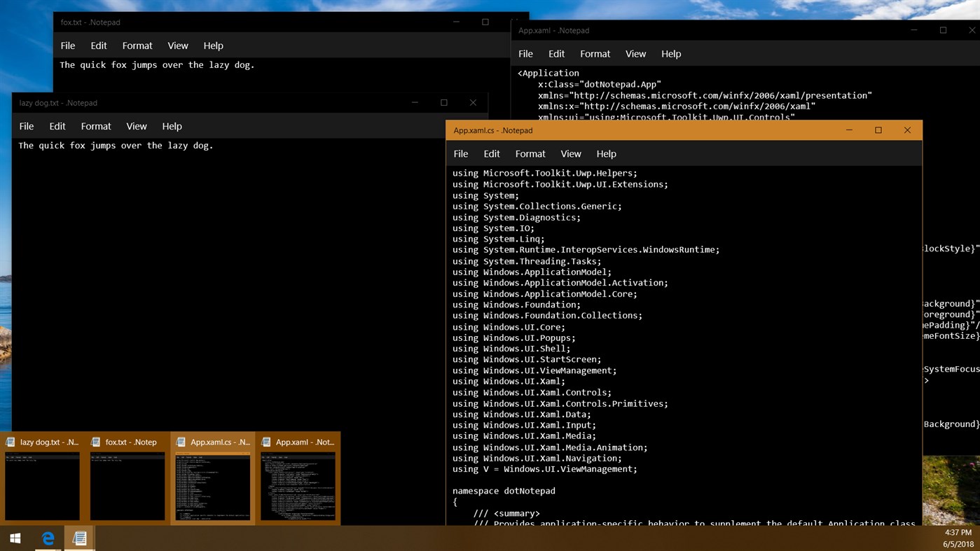
Task: Click the Notepad icon on the taskbar
Action: coord(79,538)
